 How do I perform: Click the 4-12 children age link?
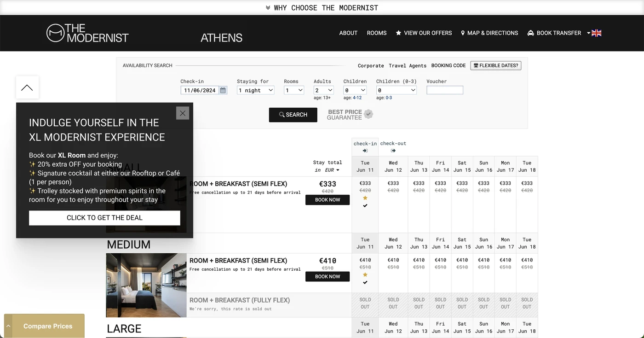point(357,98)
